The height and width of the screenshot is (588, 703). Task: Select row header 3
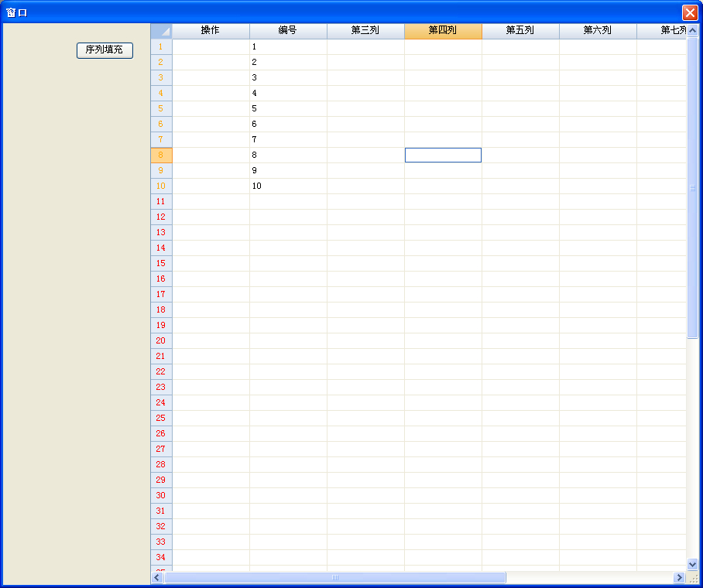(161, 77)
